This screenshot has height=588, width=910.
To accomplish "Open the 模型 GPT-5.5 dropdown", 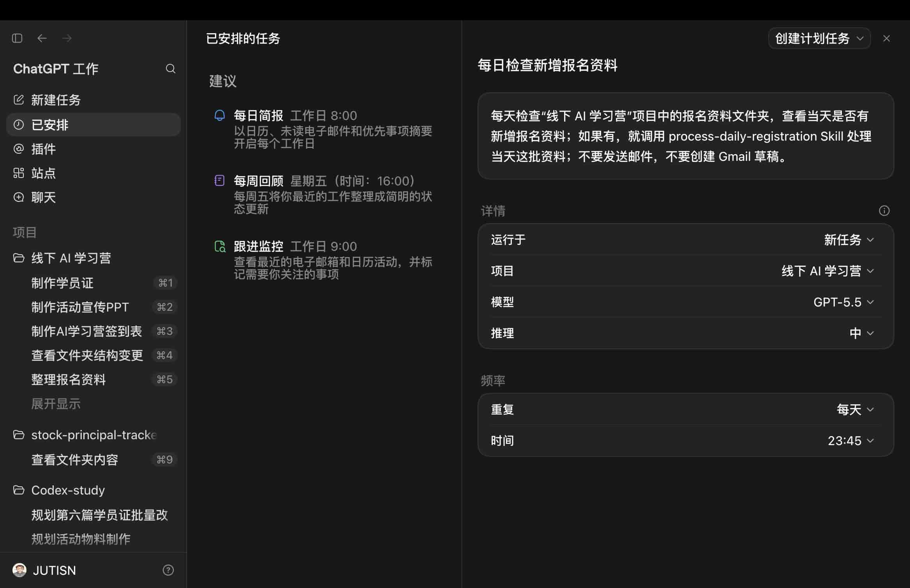I will [844, 302].
